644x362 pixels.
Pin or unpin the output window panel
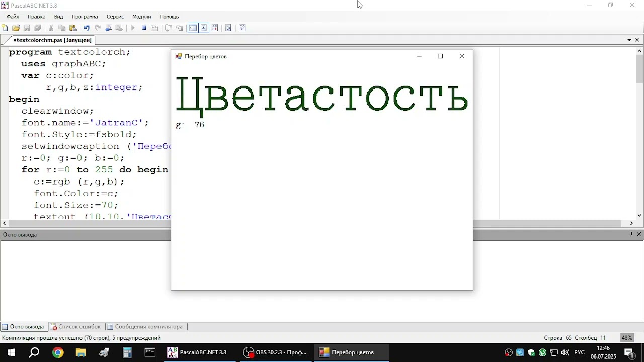[x=631, y=234]
